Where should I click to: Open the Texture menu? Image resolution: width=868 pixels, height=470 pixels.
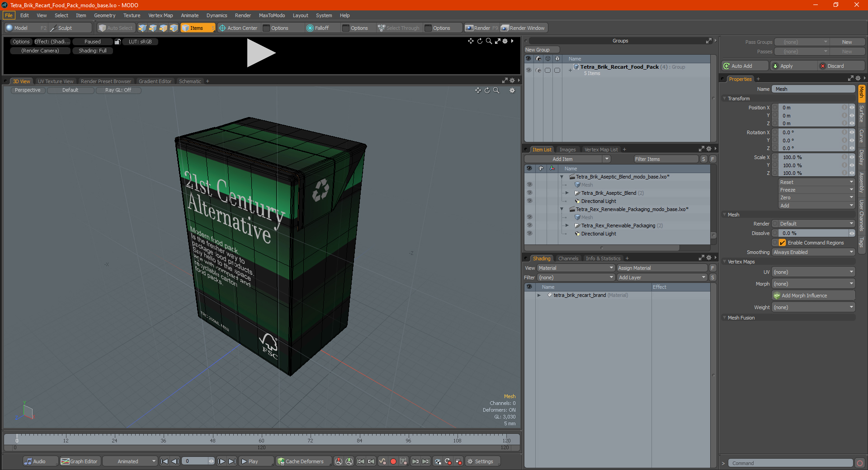coord(132,15)
